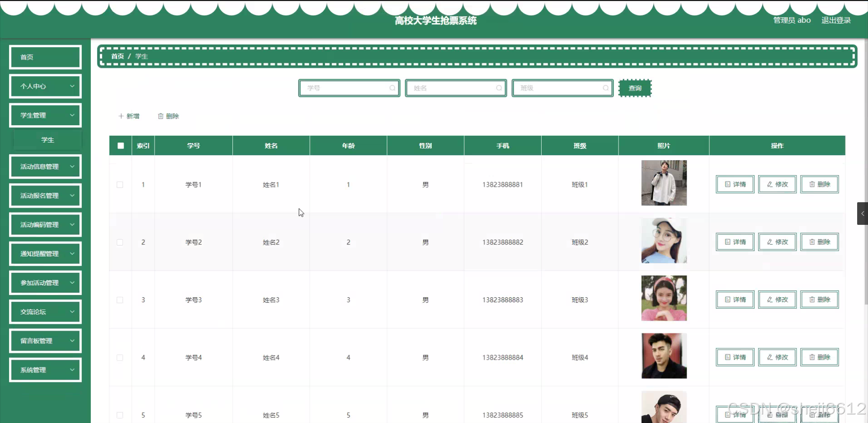
Task: Click 管理员 abo account label
Action: [x=792, y=20]
